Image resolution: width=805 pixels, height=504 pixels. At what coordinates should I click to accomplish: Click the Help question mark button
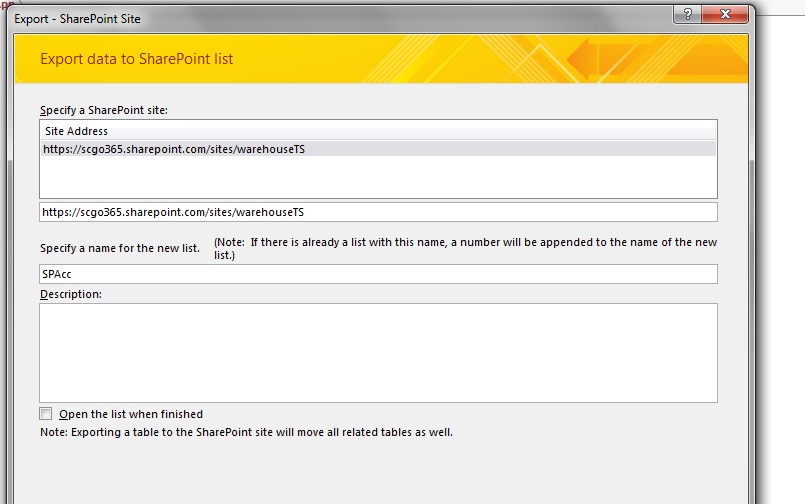tap(687, 14)
